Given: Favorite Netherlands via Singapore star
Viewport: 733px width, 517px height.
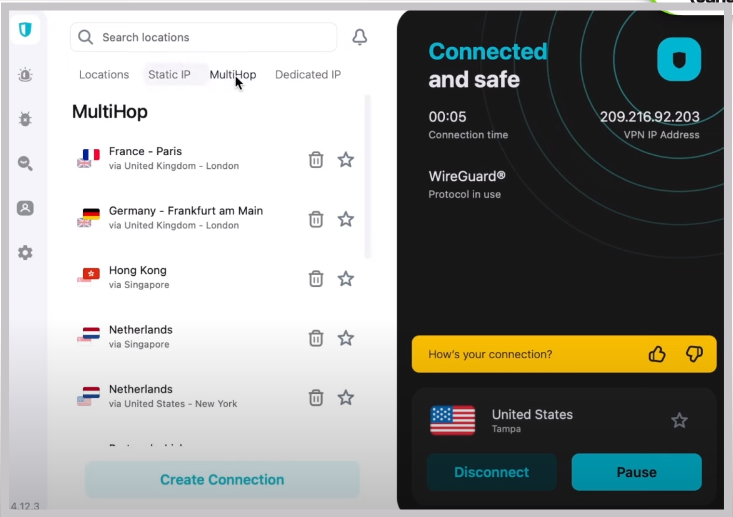Looking at the screenshot, I should (346, 338).
